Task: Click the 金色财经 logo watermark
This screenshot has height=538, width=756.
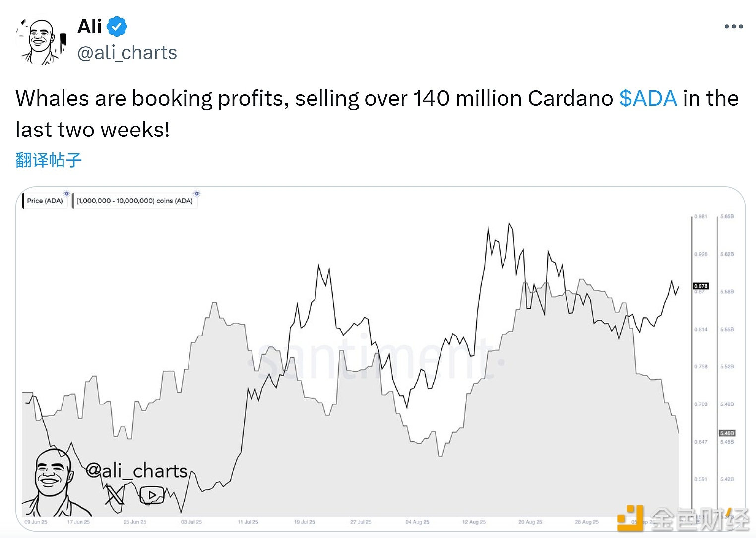Action: [684, 519]
